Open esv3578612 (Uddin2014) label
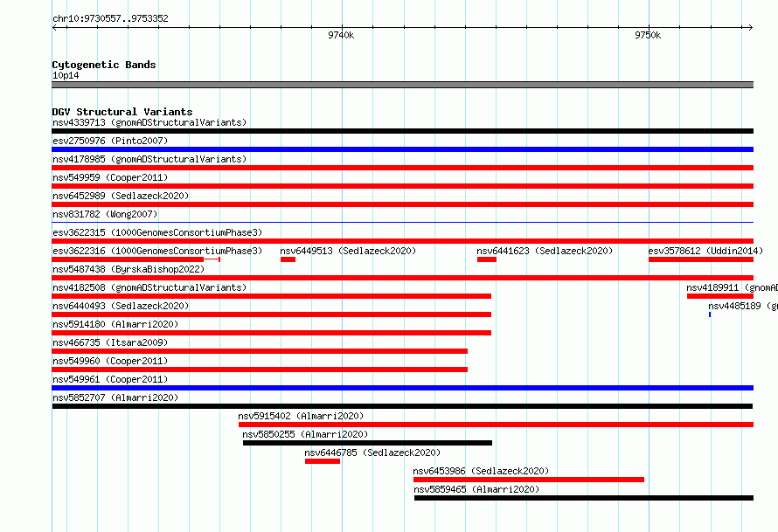This screenshot has width=778, height=532. (x=705, y=251)
